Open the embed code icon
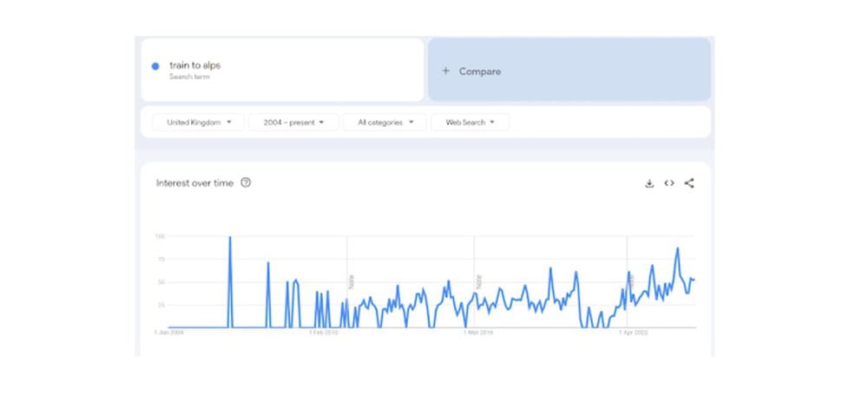The width and height of the screenshot is (868, 403). pos(669,183)
